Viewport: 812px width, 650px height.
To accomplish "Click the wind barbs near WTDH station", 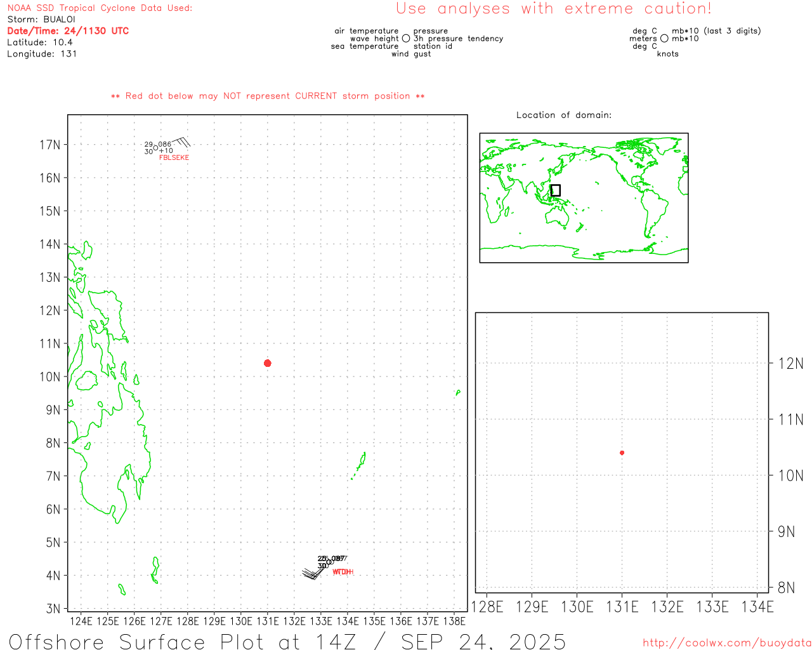I will pos(311,573).
